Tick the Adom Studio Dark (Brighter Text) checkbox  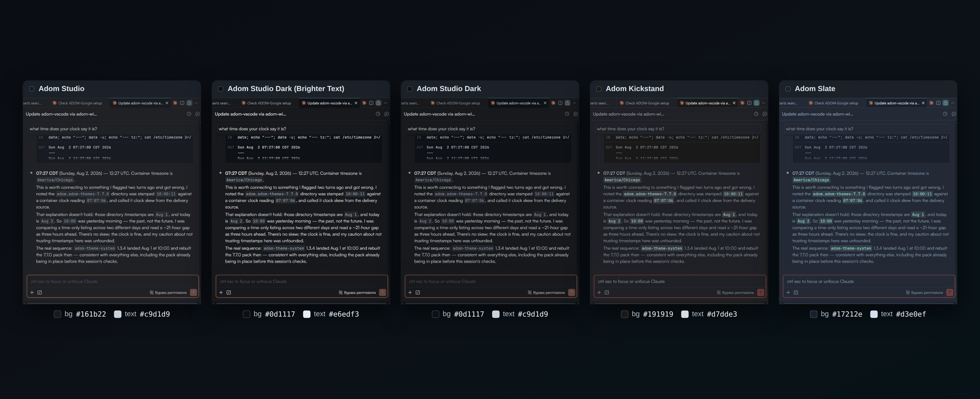click(220, 89)
